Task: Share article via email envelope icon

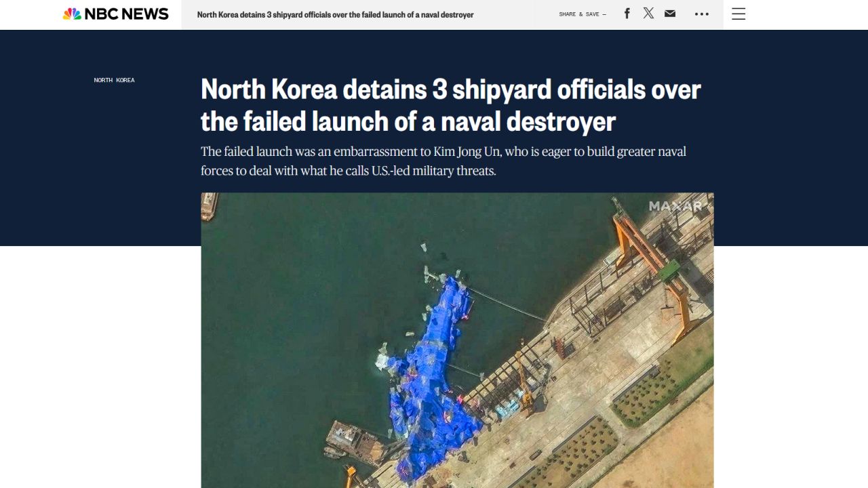Action: [670, 14]
